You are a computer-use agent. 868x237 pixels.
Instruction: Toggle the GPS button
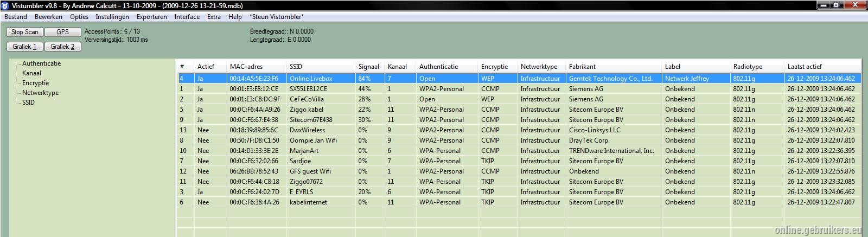pos(63,32)
